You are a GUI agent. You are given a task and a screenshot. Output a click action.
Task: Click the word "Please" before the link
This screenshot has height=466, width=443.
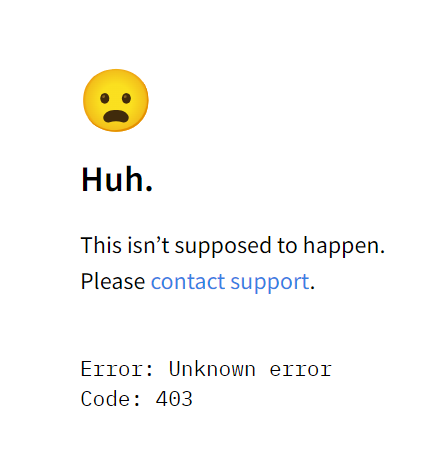(113, 282)
